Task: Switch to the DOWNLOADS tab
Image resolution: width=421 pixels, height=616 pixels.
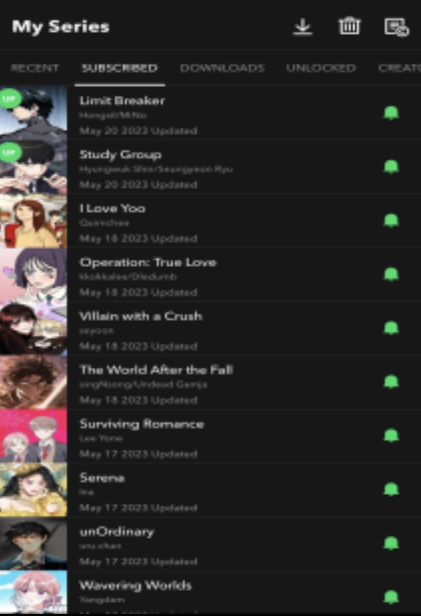Action: (x=222, y=68)
